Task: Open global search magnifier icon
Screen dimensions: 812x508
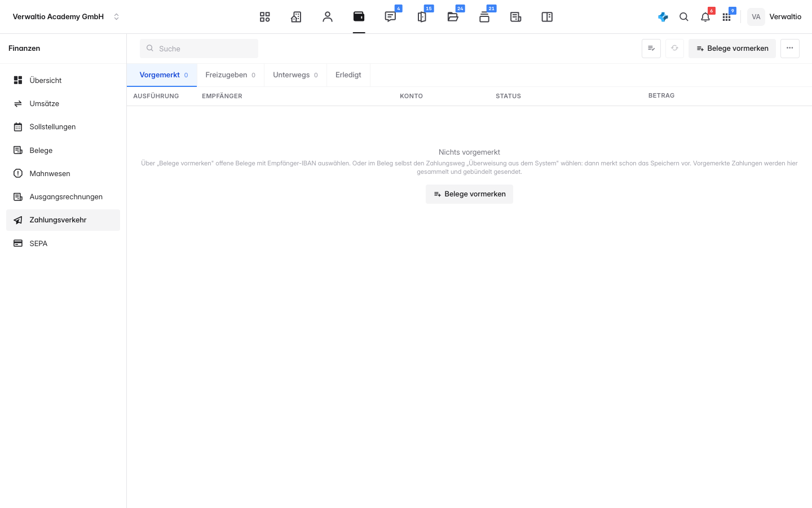Action: point(684,17)
